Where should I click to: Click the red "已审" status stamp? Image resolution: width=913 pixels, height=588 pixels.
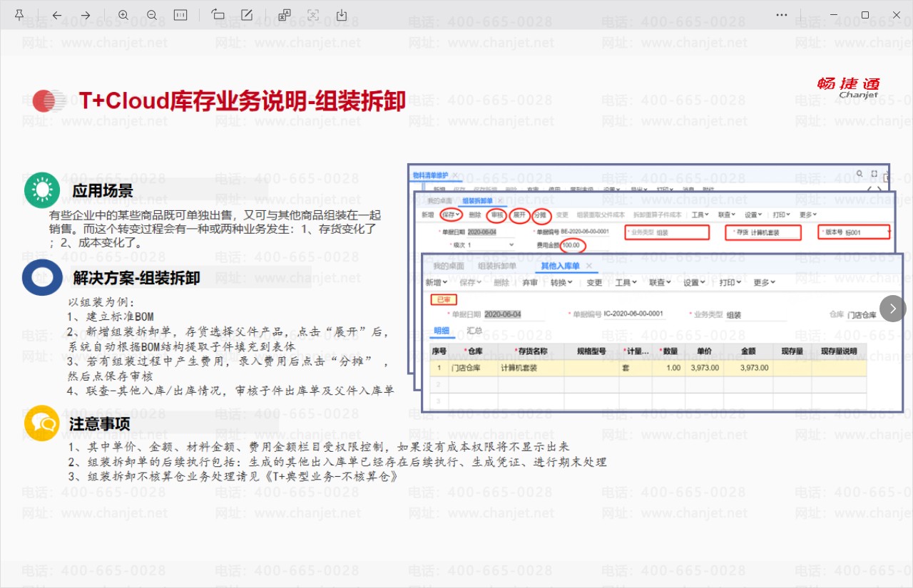[444, 300]
